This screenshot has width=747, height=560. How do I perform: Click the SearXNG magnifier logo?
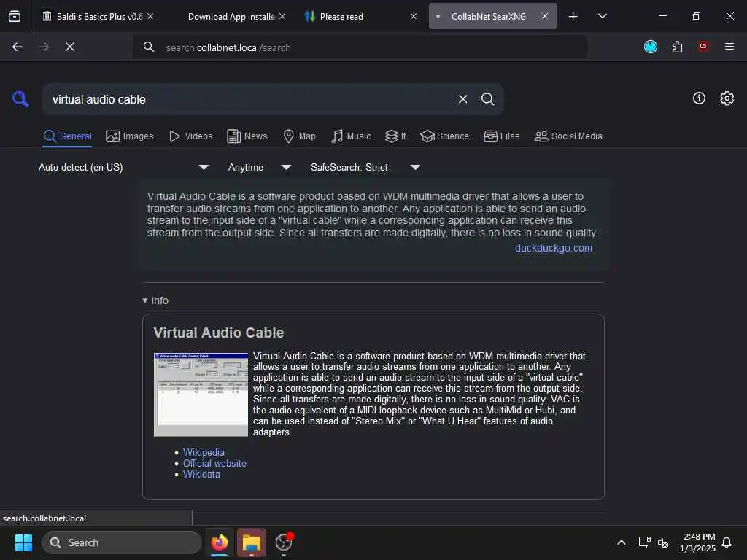[x=20, y=99]
